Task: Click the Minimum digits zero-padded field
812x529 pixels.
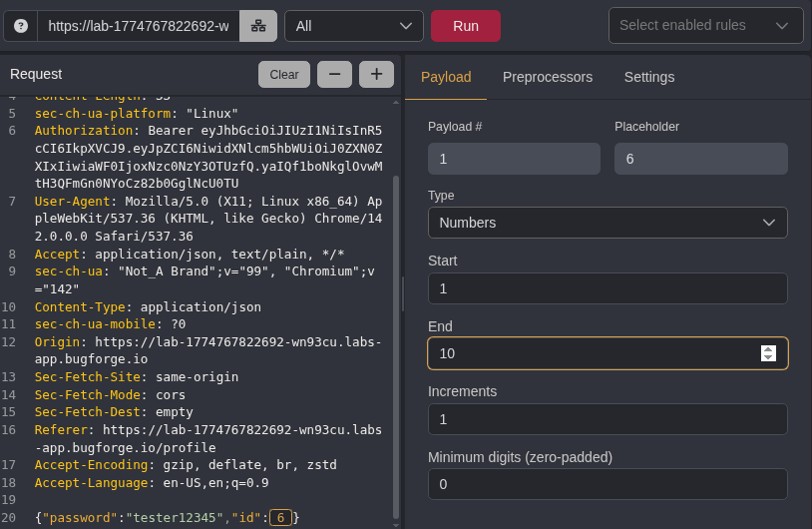Action: pos(608,484)
